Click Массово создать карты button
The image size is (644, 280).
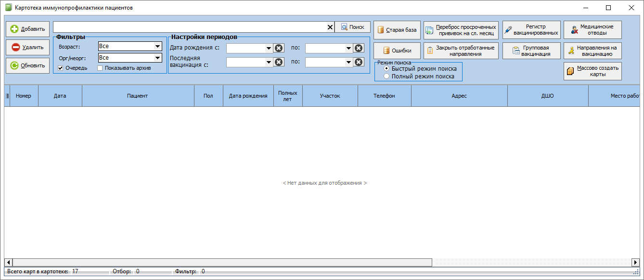(592, 71)
